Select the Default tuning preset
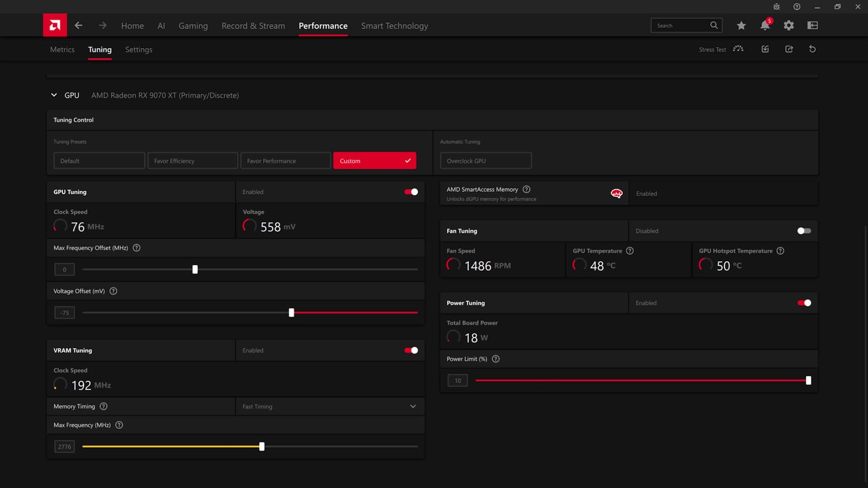 tap(99, 160)
